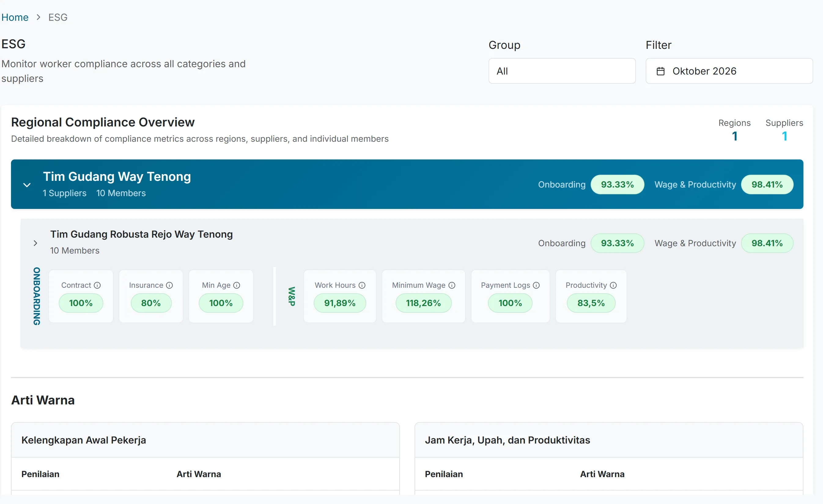Click the region header Wage & Productivity 98.41% badge
This screenshot has height=504, width=823.
[767, 184]
